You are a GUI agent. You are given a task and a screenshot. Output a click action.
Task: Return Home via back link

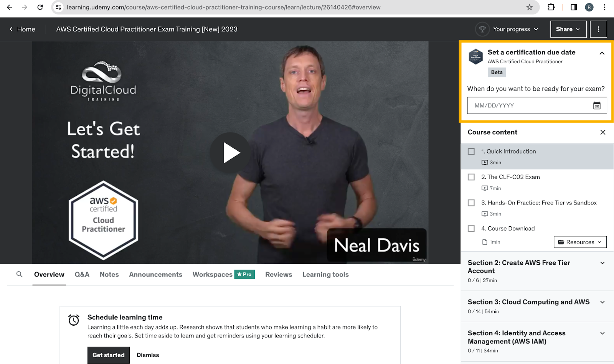point(22,29)
